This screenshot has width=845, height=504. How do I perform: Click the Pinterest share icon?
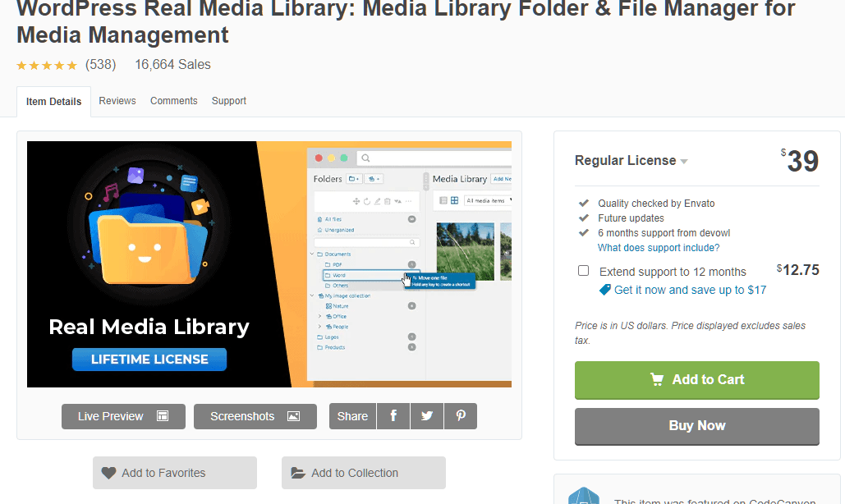461,416
